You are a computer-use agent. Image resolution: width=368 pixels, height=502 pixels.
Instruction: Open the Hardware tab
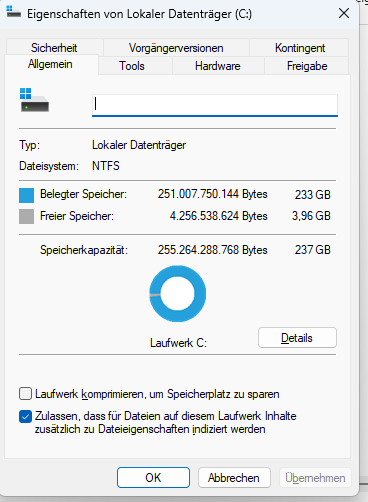tap(218, 66)
